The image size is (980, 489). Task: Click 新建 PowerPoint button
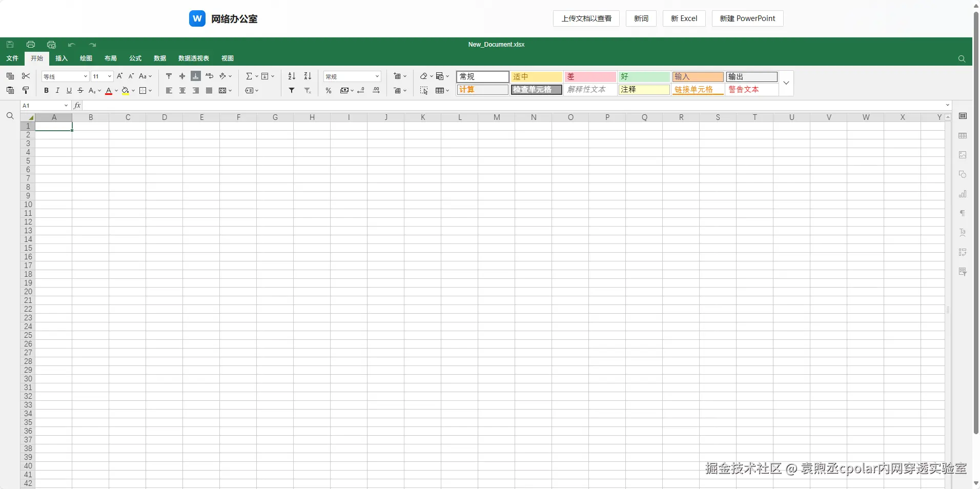pos(748,18)
